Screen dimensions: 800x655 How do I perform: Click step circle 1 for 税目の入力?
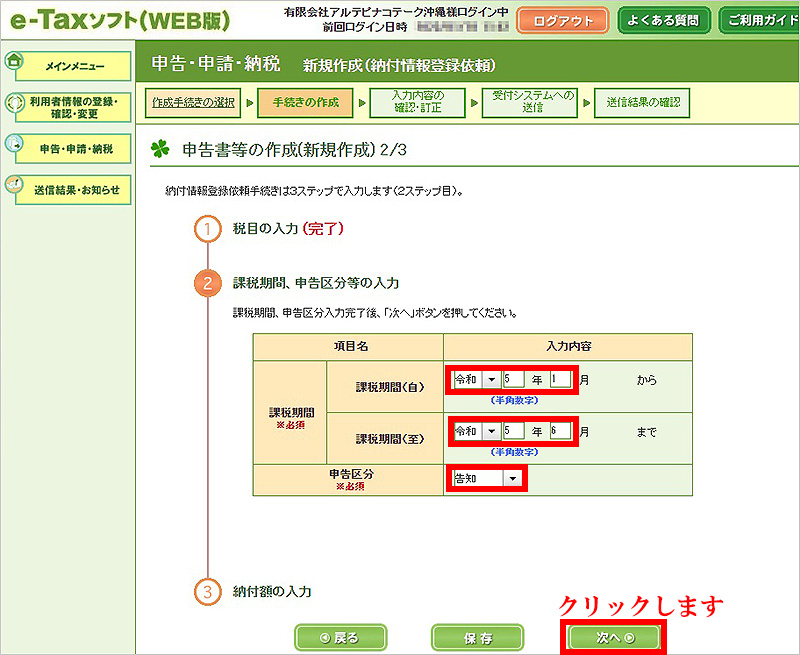[207, 229]
